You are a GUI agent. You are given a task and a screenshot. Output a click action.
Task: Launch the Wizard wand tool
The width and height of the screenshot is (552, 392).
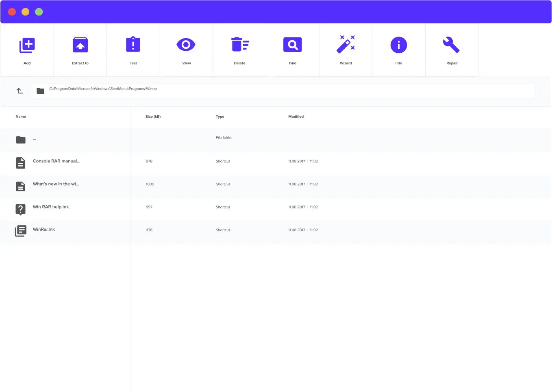[346, 44]
